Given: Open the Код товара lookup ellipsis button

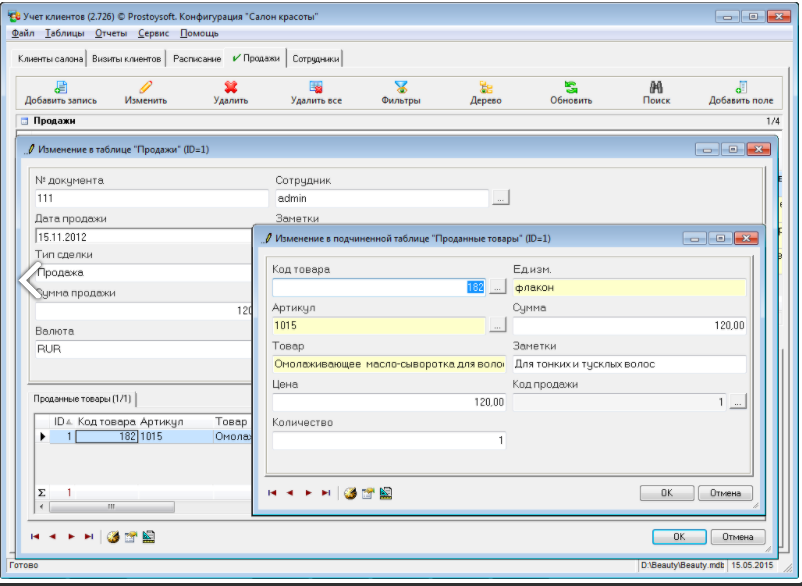Looking at the screenshot, I should pos(497,288).
